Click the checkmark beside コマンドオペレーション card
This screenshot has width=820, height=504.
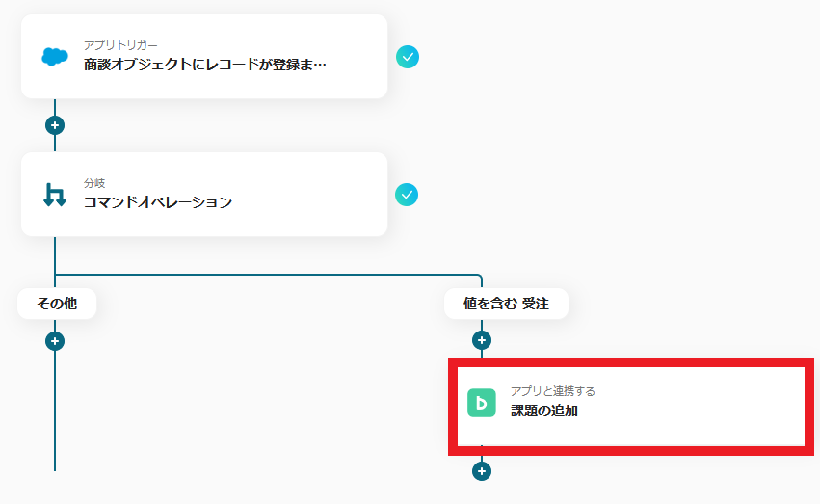pos(408,195)
